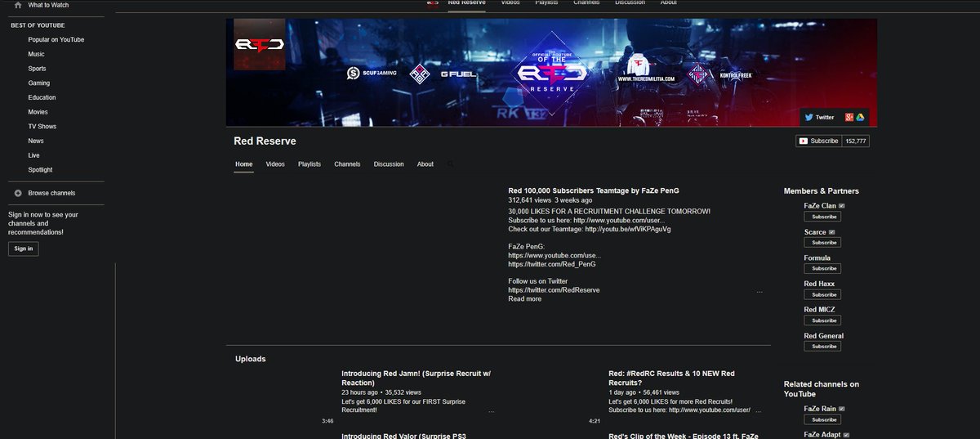Click the Red Reserve channel title
Screen dimensions: 980x439
click(265, 141)
